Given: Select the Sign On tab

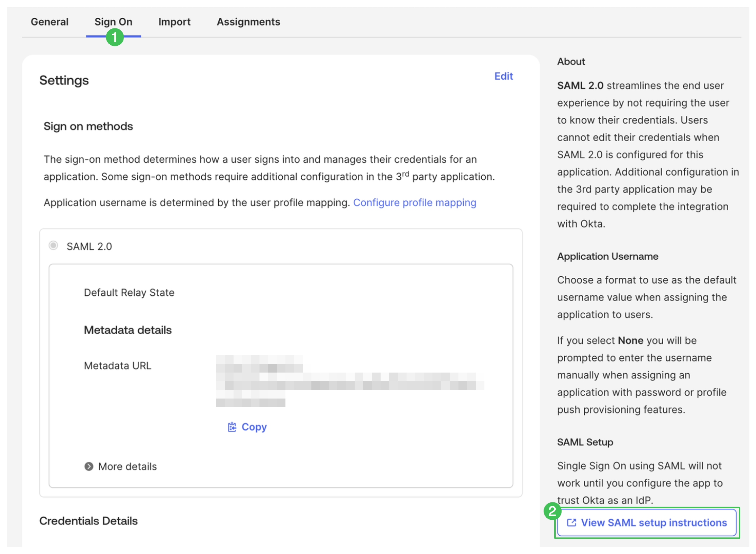Looking at the screenshot, I should [113, 21].
